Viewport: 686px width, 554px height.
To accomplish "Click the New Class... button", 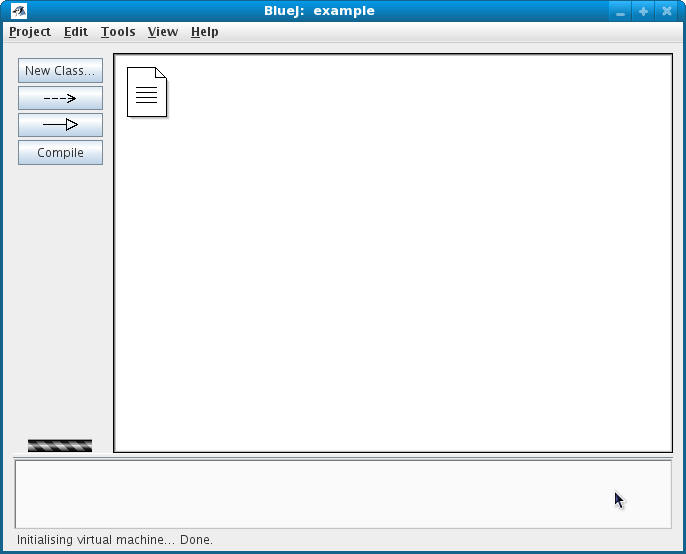I will [x=60, y=70].
